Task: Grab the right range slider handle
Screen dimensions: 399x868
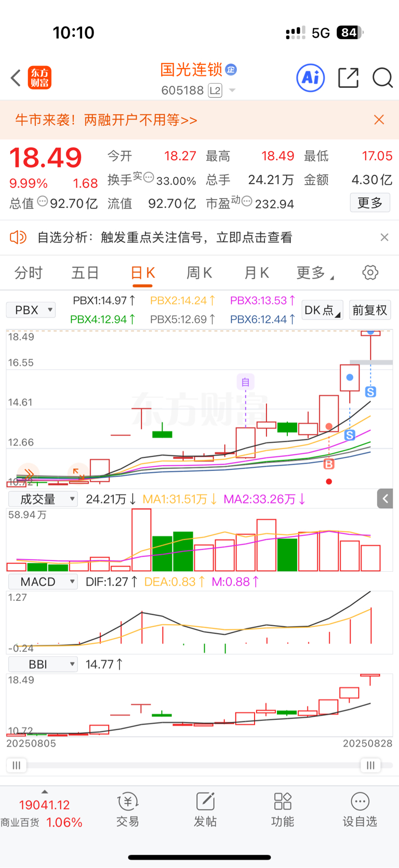Action: (370, 765)
